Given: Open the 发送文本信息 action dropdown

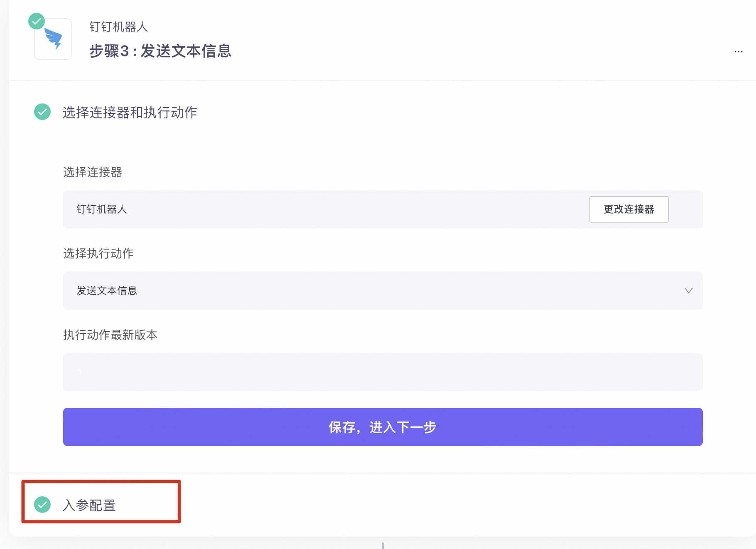Looking at the screenshot, I should pos(383,291).
